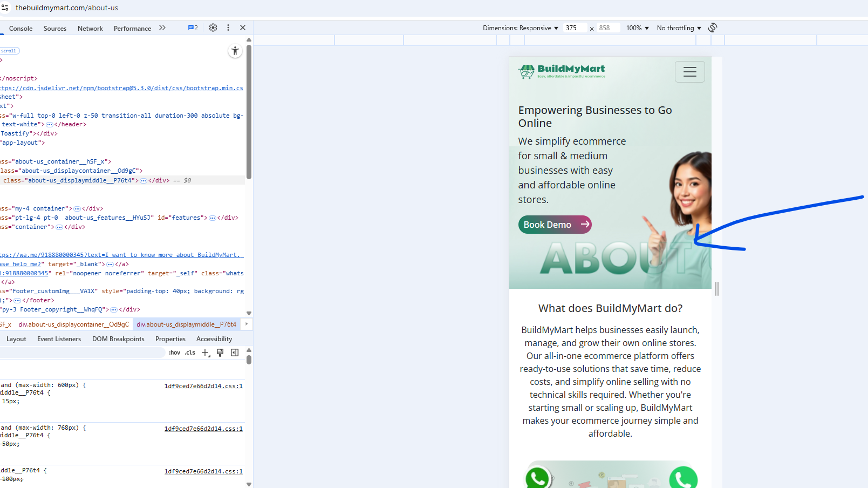Switch to the Network tab

[x=90, y=29]
